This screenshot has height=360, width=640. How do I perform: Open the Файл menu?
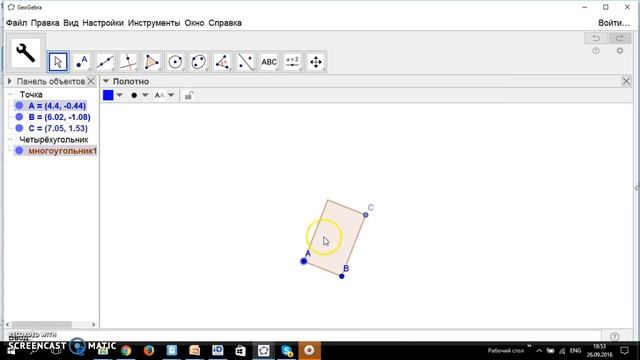pos(16,23)
